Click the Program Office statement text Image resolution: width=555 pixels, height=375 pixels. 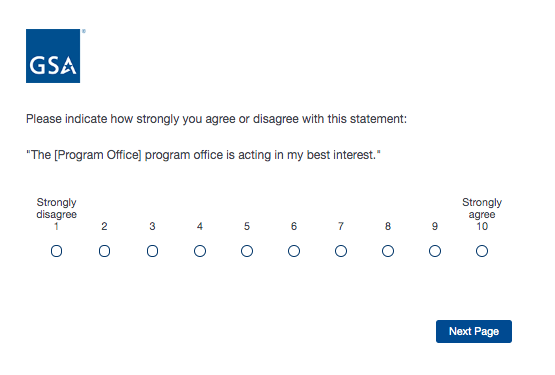[204, 155]
